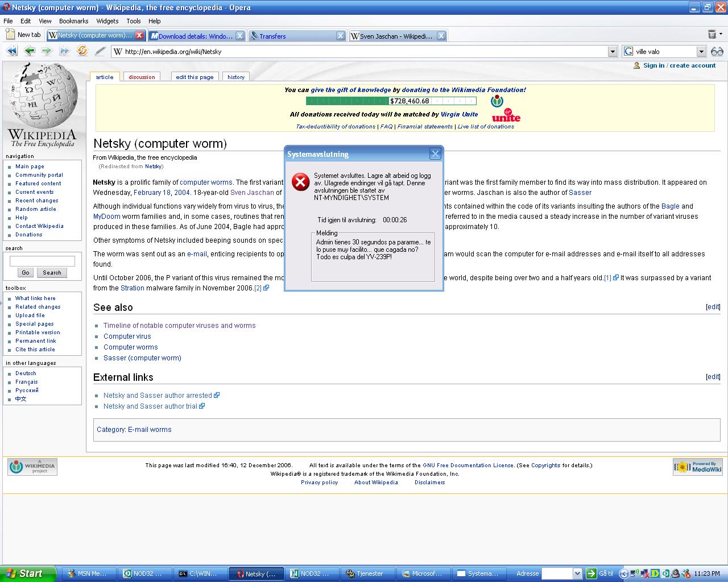This screenshot has height=582, width=728.
Task: Follow the Sign in / create account link
Action: click(x=679, y=65)
